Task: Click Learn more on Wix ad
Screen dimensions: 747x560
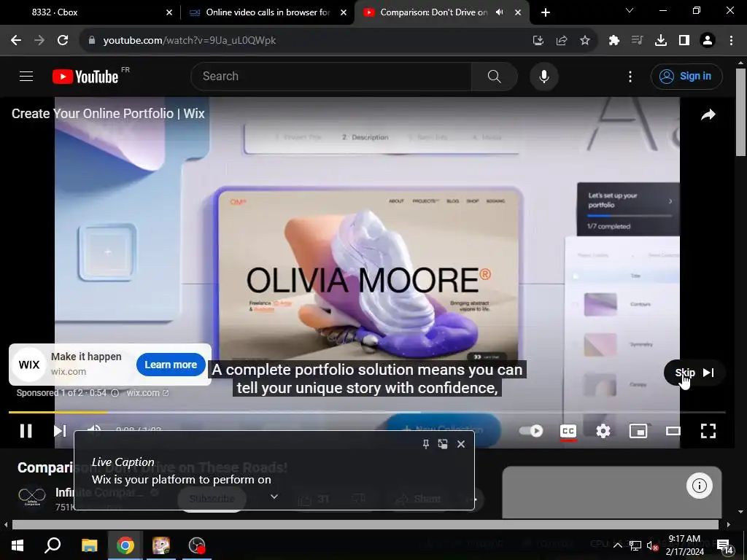Action: tap(171, 365)
